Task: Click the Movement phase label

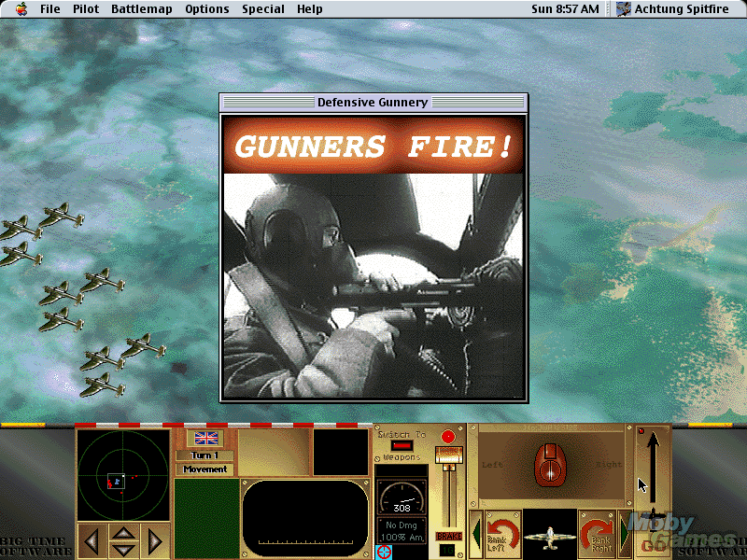Action: [x=204, y=469]
